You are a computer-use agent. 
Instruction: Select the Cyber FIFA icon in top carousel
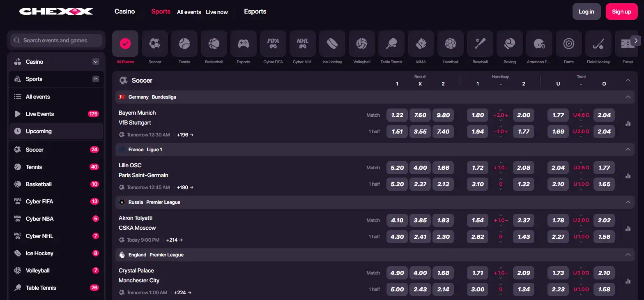273,44
